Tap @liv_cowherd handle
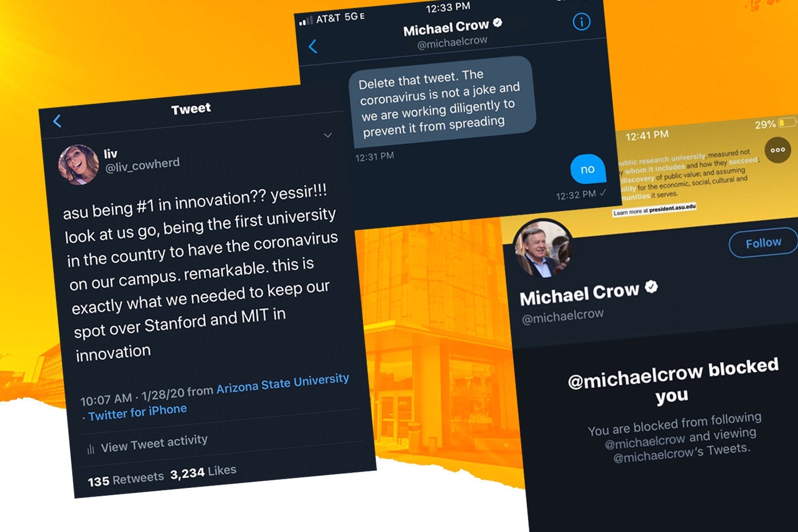798x532 pixels. 142,165
